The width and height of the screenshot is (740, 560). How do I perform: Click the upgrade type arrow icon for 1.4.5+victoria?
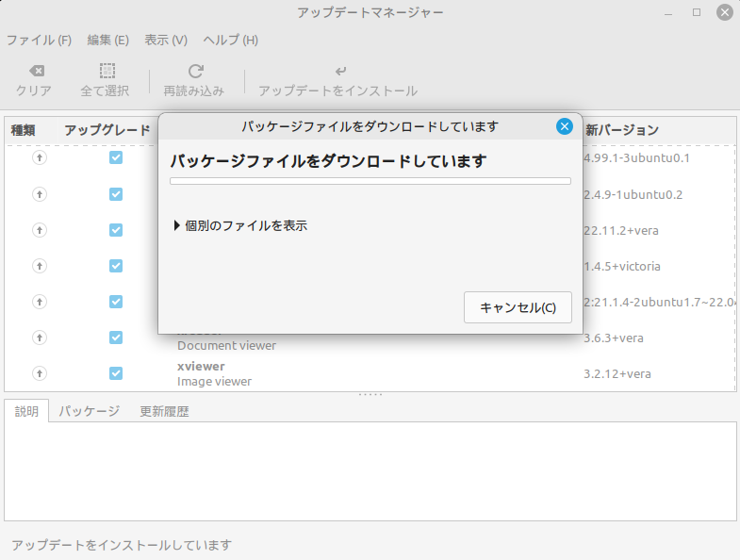[x=40, y=266]
